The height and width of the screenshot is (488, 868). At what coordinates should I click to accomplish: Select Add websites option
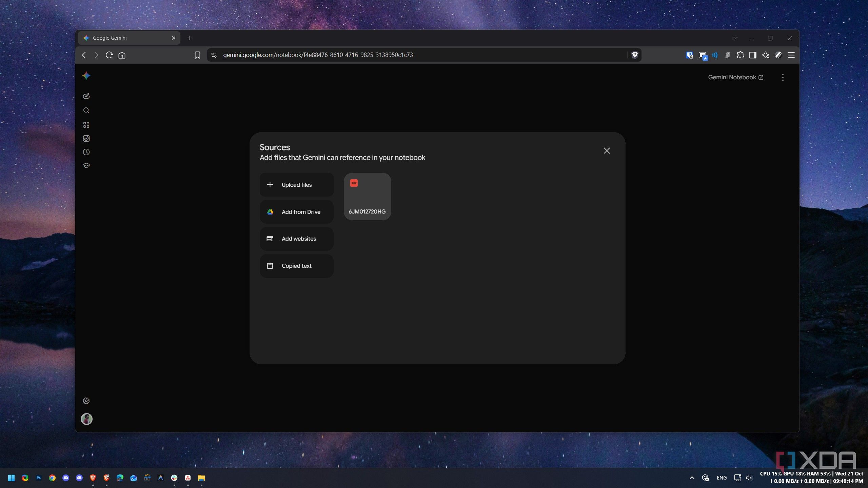[296, 239]
